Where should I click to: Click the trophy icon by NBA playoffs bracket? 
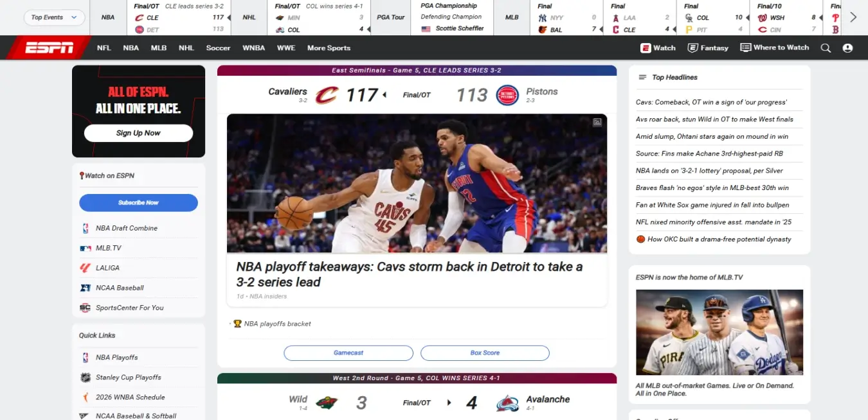[x=237, y=324]
